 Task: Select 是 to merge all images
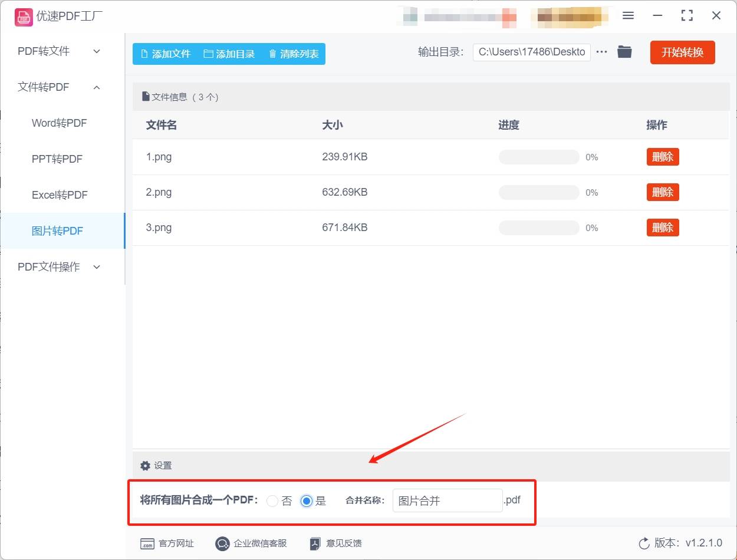coord(306,500)
